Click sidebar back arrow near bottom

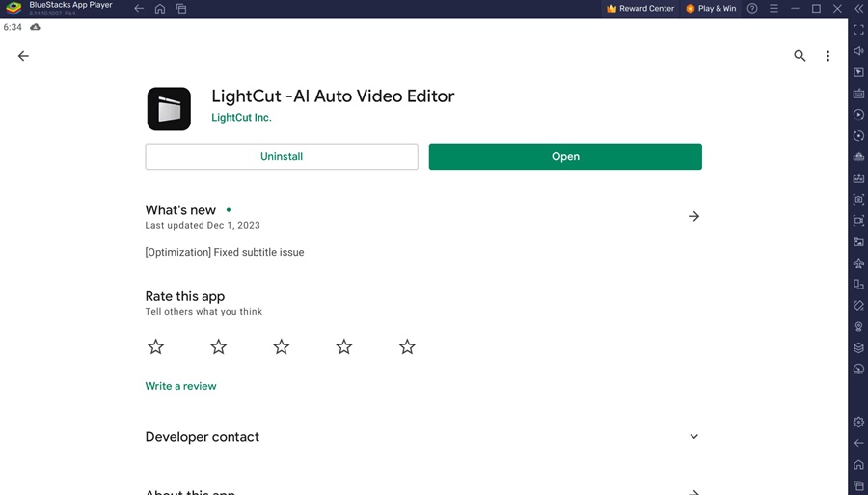858,443
